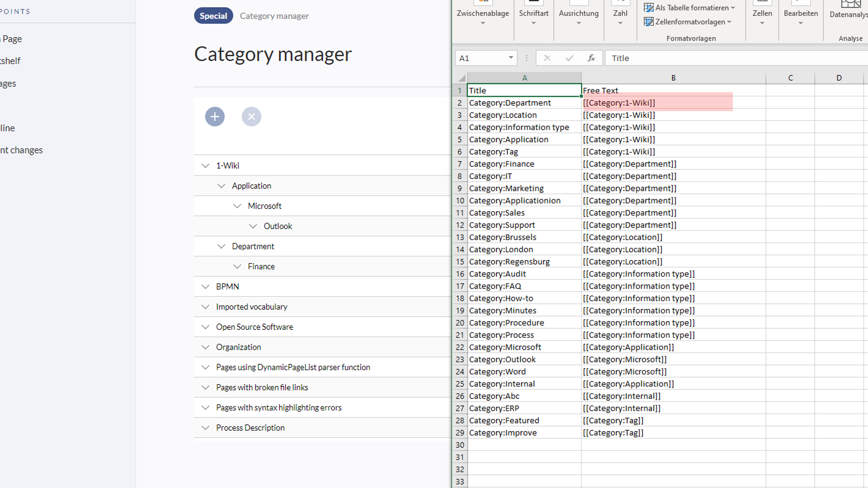The image size is (868, 488).
Task: Select the 1-Wiki category row
Action: point(323,165)
